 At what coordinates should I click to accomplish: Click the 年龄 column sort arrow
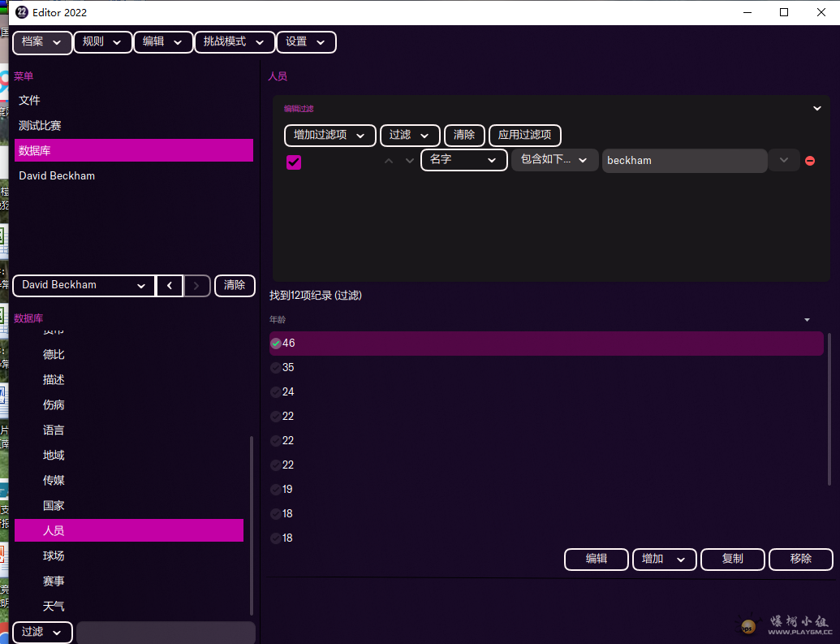coord(807,320)
